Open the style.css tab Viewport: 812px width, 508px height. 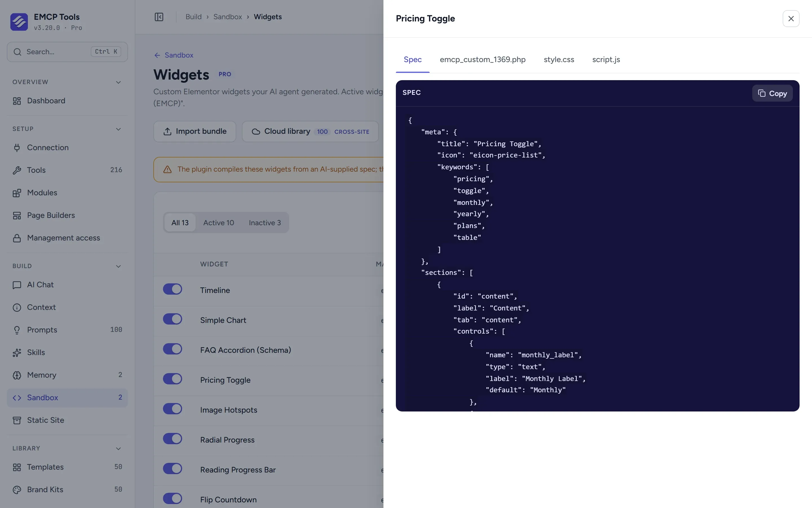[559, 60]
